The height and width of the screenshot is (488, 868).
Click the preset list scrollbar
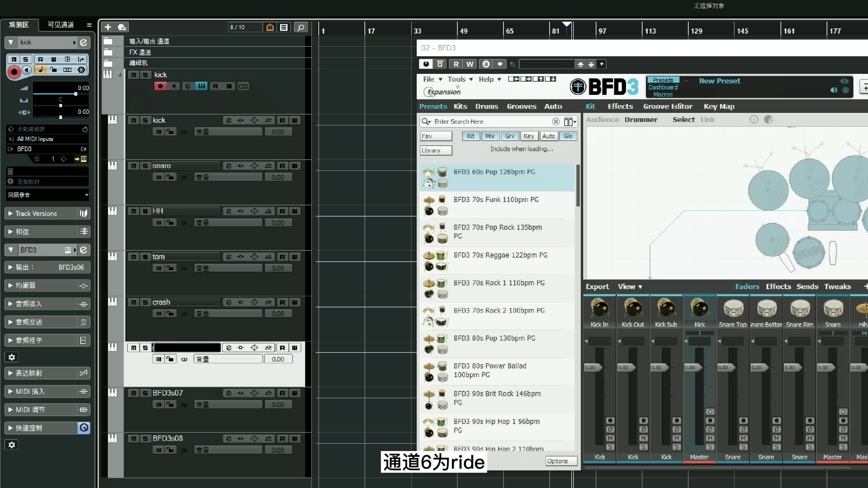click(578, 185)
